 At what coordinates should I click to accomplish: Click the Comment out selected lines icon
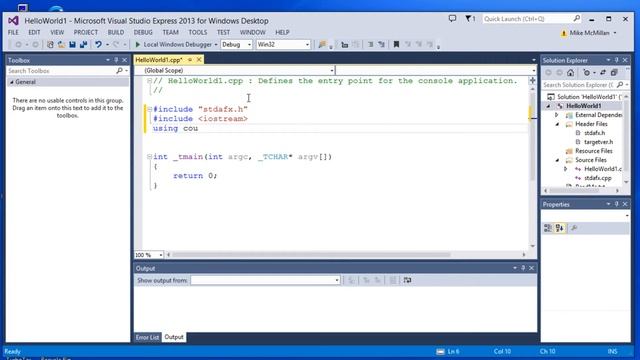coord(370,44)
